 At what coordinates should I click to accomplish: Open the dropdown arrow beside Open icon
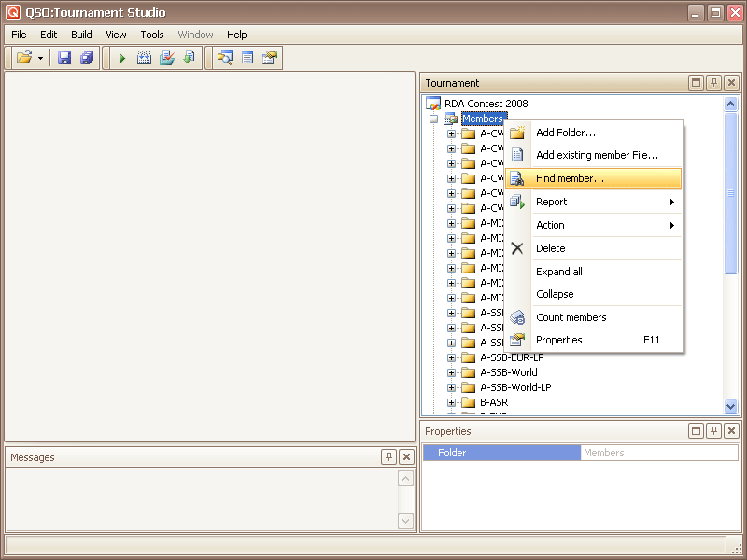click(x=40, y=58)
